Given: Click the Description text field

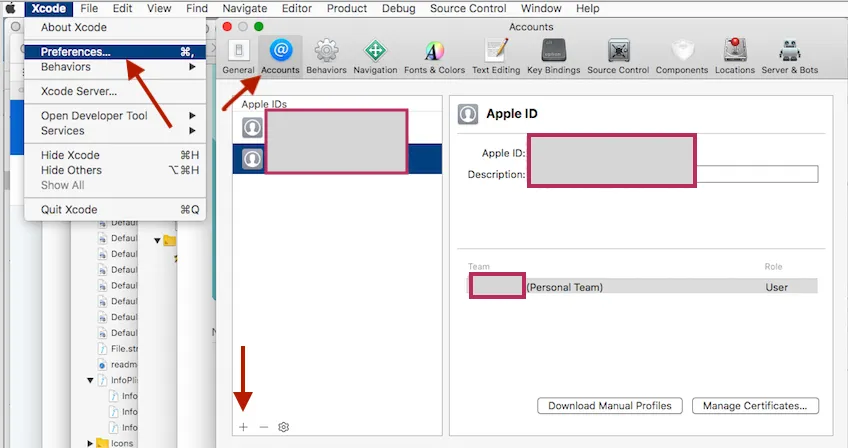Looking at the screenshot, I should [673, 174].
